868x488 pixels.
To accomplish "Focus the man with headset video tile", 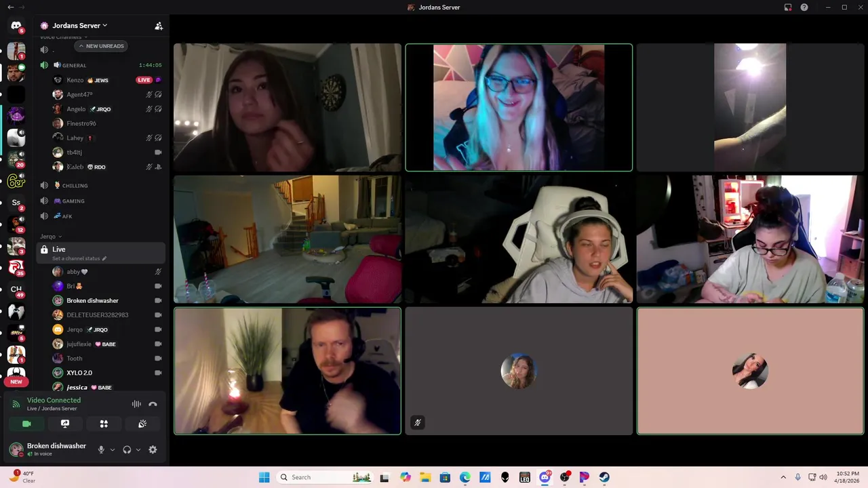I will pos(288,371).
